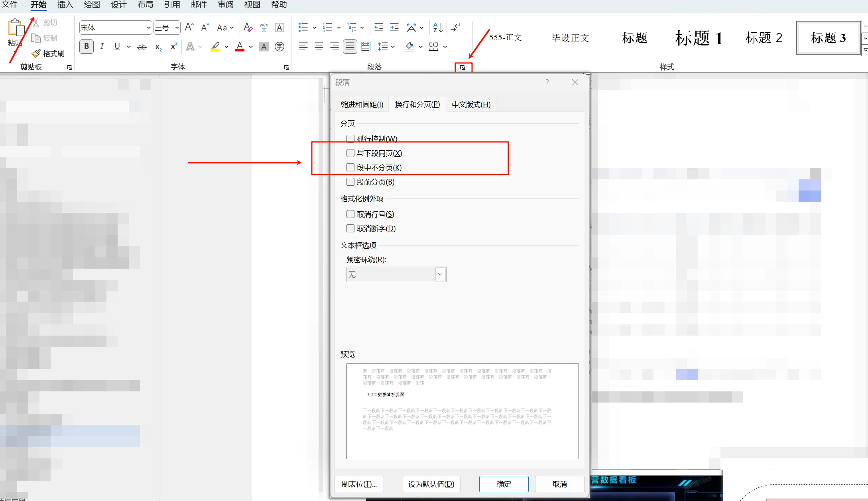Select the justify alignment icon
The height and width of the screenshot is (501, 868).
(350, 47)
